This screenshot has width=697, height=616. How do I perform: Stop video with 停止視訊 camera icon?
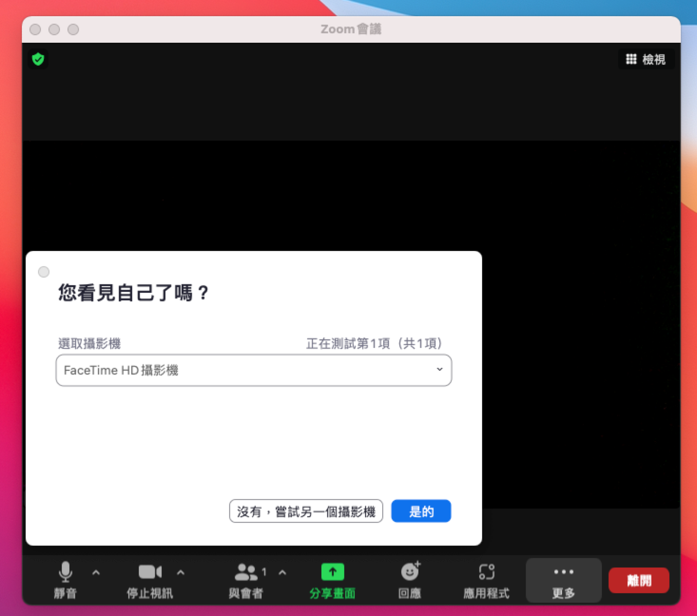tap(150, 580)
